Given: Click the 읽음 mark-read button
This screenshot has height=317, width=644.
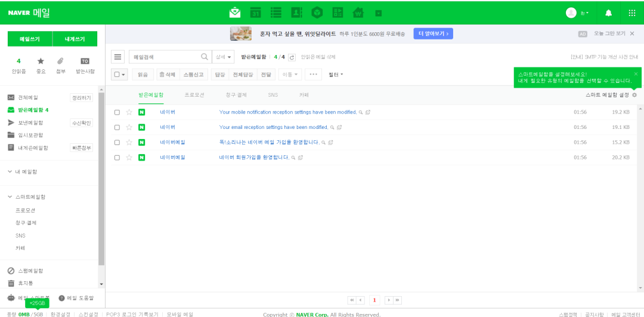Looking at the screenshot, I should pos(143,75).
